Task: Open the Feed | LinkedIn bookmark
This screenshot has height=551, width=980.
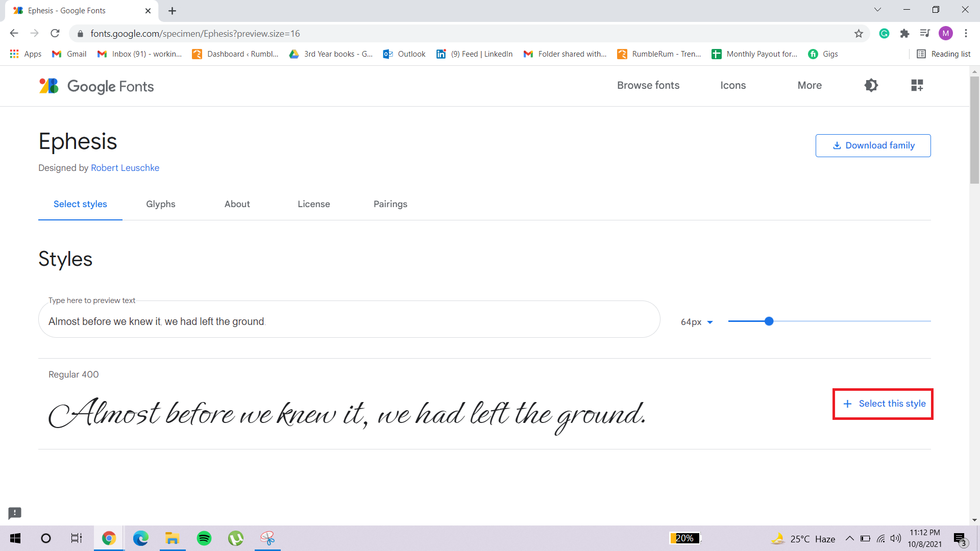Action: (474, 54)
